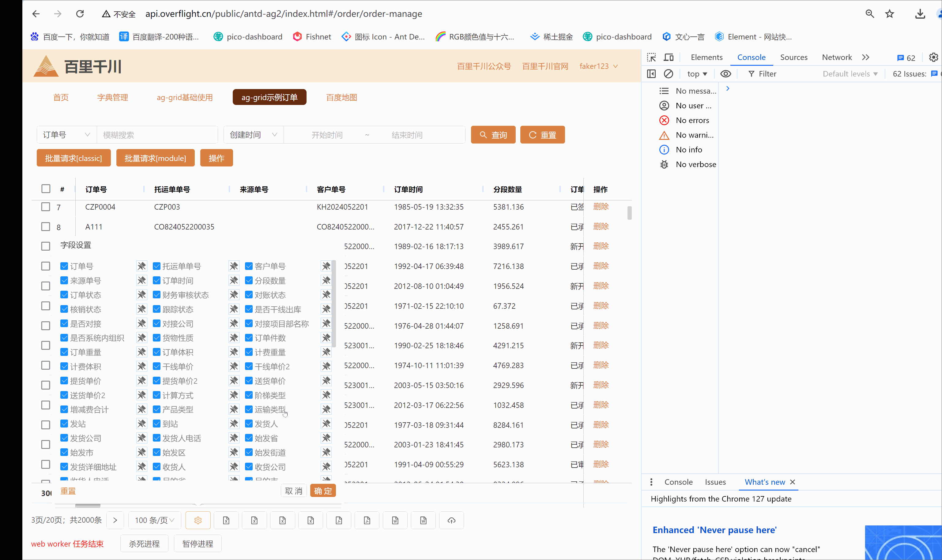Uncheck the 始发省 field checkbox
Image resolution: width=942 pixels, height=560 pixels.
pyautogui.click(x=249, y=438)
